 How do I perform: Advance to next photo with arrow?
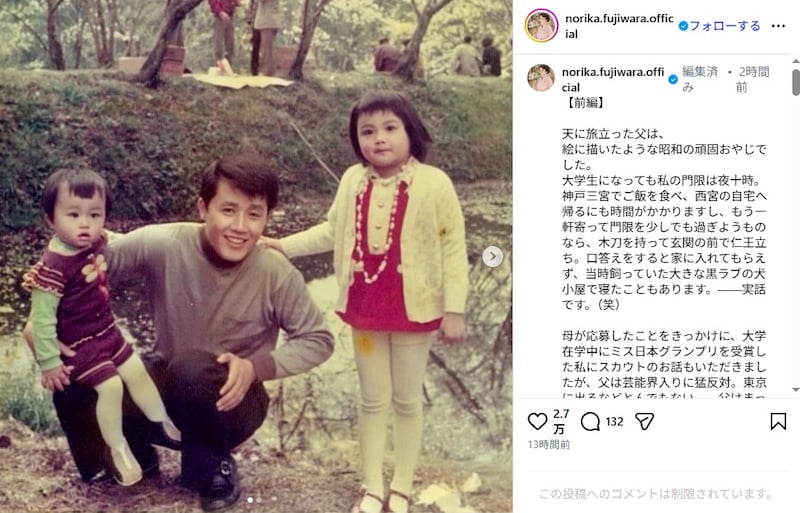pos(492,256)
